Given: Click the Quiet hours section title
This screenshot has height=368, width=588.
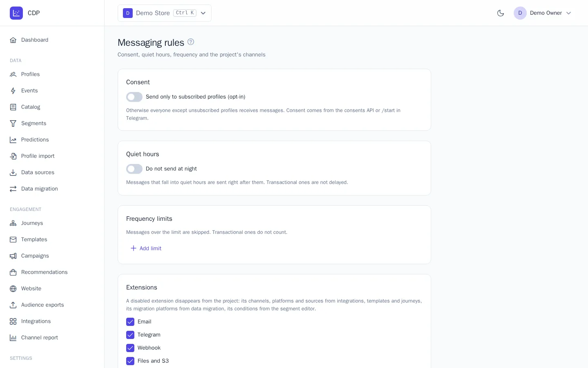Looking at the screenshot, I should (143, 154).
